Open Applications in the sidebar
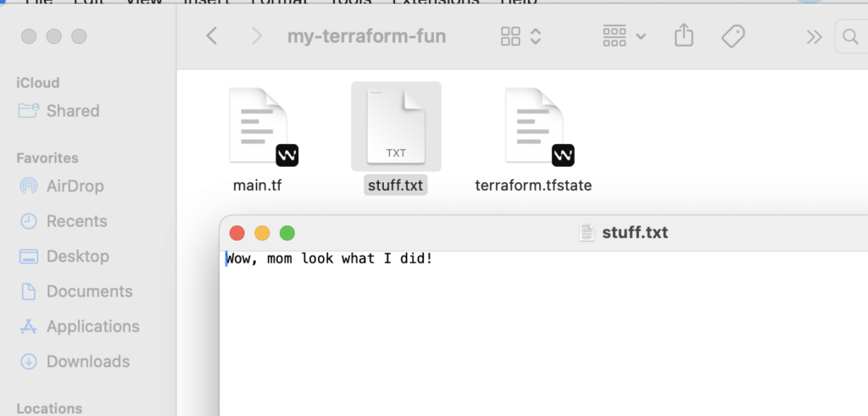This screenshot has width=868, height=416. [x=92, y=326]
